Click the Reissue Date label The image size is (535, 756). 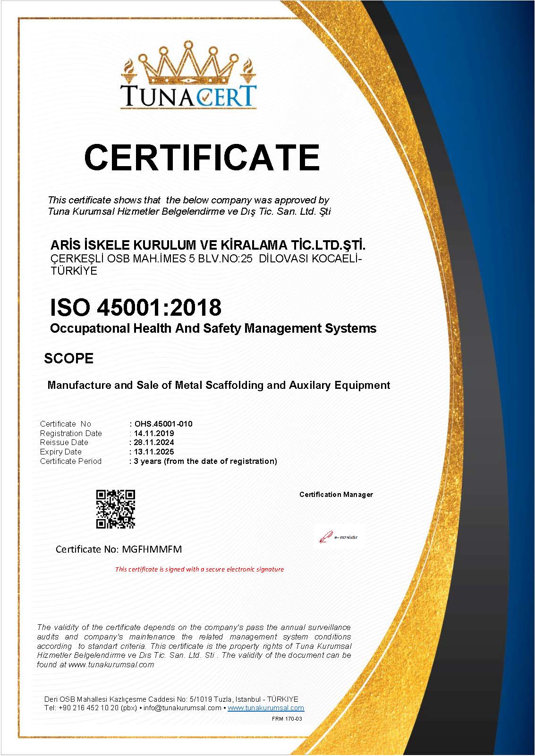click(64, 442)
